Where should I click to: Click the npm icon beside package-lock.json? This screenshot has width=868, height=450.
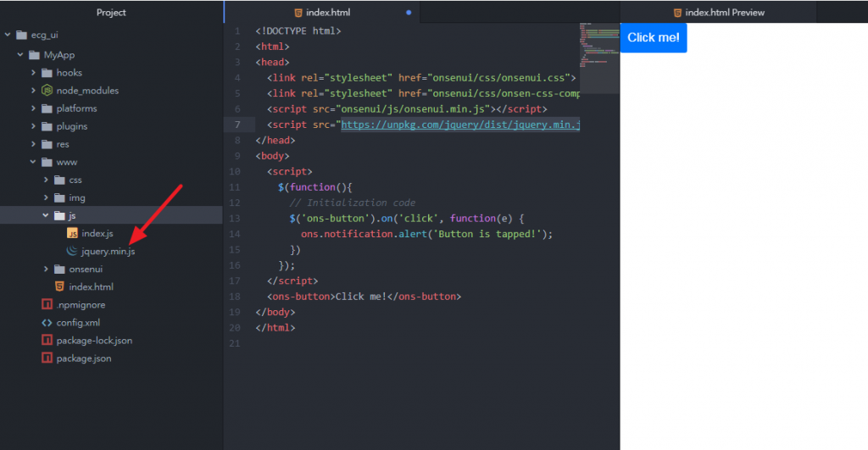[47, 341]
